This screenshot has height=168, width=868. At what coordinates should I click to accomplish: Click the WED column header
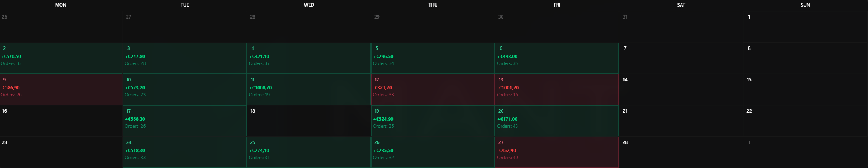pyautogui.click(x=309, y=5)
